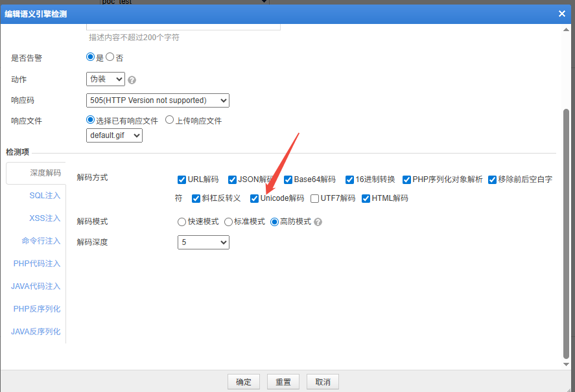Uncheck the Unicode解码 option

pos(255,198)
